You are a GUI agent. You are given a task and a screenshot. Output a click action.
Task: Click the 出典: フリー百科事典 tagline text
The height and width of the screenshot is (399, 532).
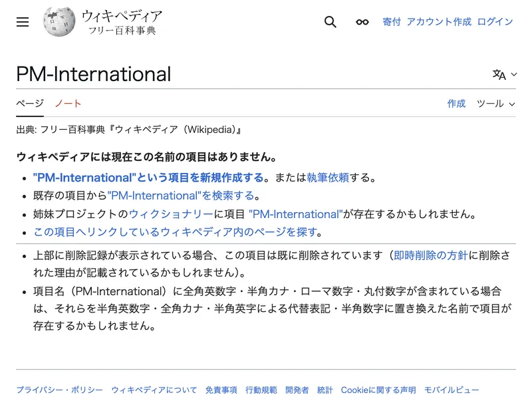coord(128,130)
